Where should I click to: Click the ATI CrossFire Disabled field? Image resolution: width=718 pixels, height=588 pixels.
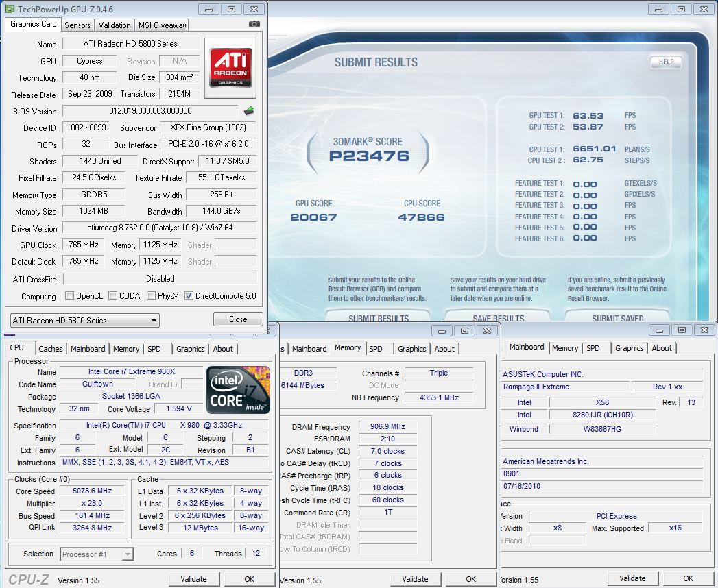[160, 279]
